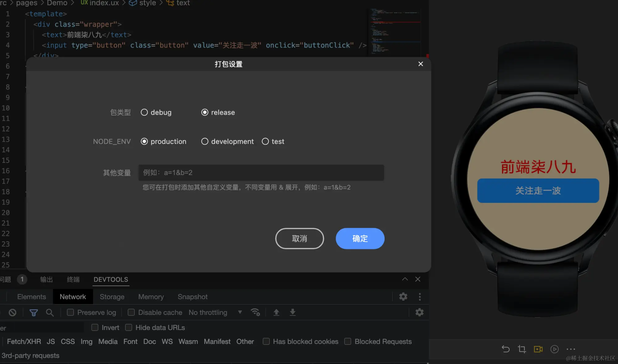Open the Storage tab

tap(112, 297)
